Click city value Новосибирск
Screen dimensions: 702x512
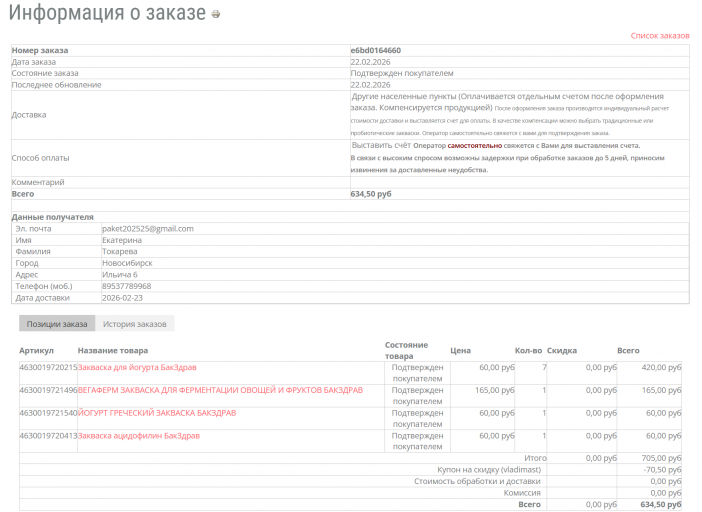pos(127,263)
